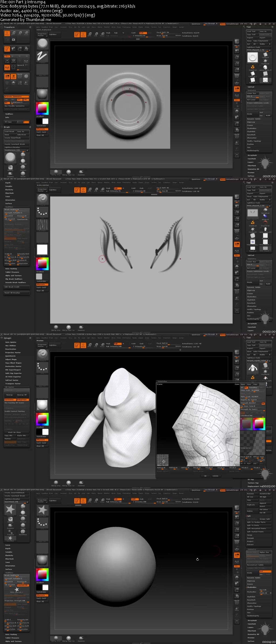Click QuickSave at the top of the 00:01:00 frame
The image size is (276, 644).
click(196, 24)
